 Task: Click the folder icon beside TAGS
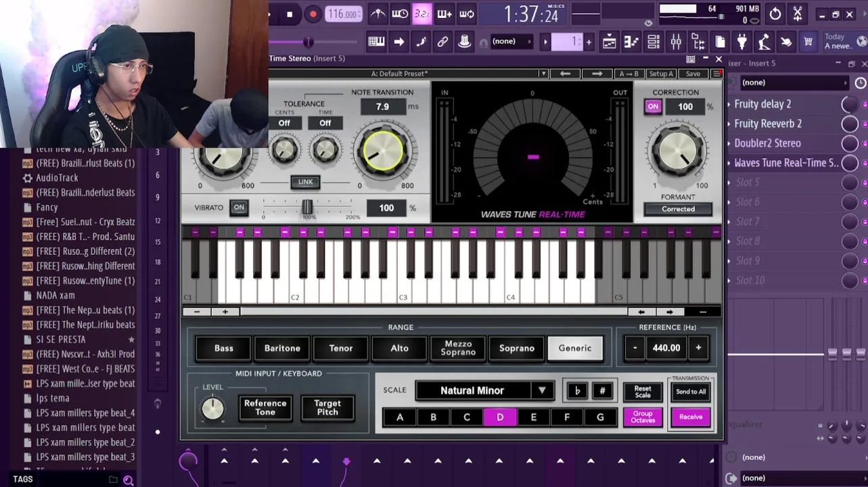coord(113,480)
